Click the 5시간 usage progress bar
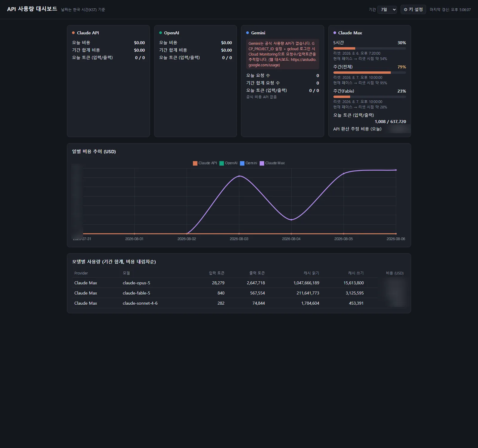 pyautogui.click(x=370, y=48)
